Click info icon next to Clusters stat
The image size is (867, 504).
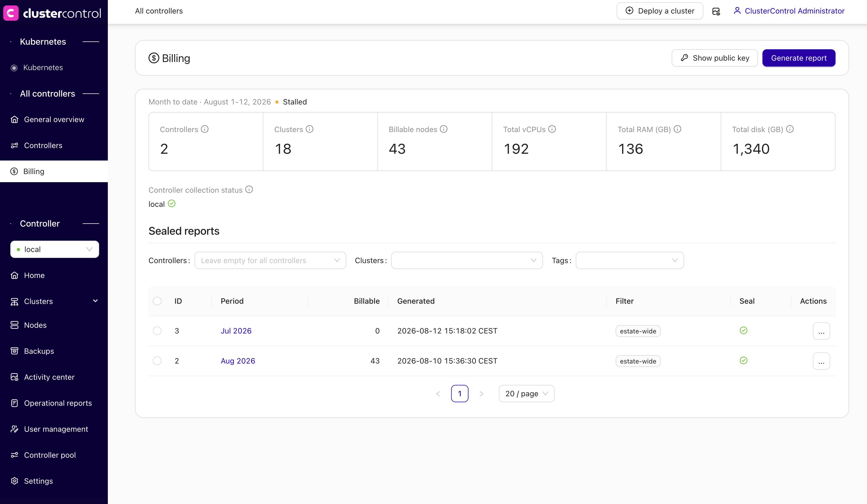click(310, 129)
